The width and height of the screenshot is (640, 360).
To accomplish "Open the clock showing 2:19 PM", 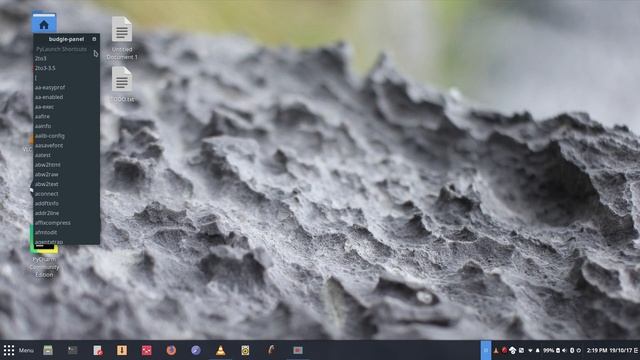I will (x=610, y=351).
